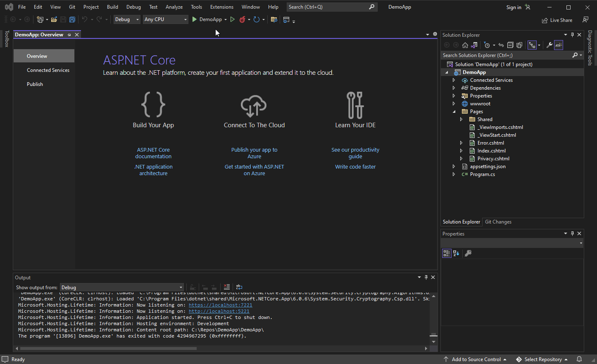The image size is (597, 364).
Task: Open the Properties wrench icon in Solution Explorer
Action: pos(549,45)
